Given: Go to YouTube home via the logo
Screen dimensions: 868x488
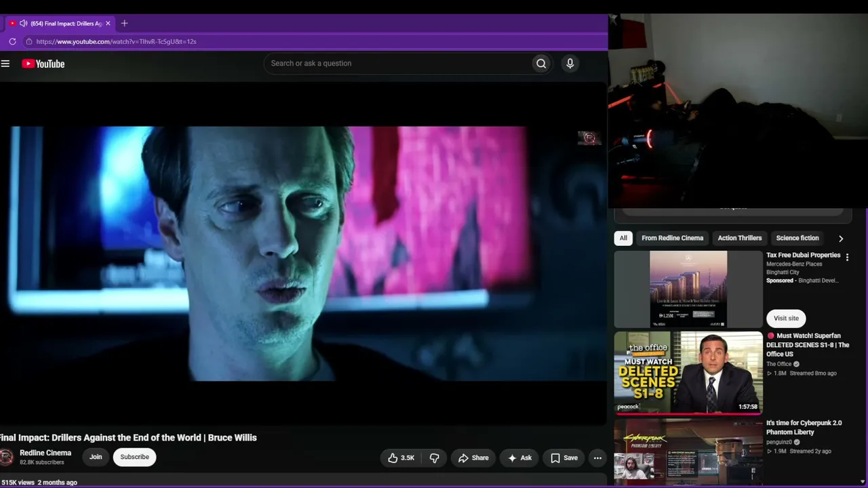Looking at the screenshot, I should tap(43, 64).
